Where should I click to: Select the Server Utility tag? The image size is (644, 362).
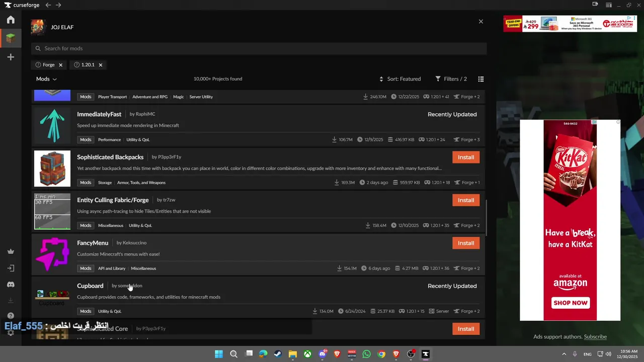[x=201, y=97]
